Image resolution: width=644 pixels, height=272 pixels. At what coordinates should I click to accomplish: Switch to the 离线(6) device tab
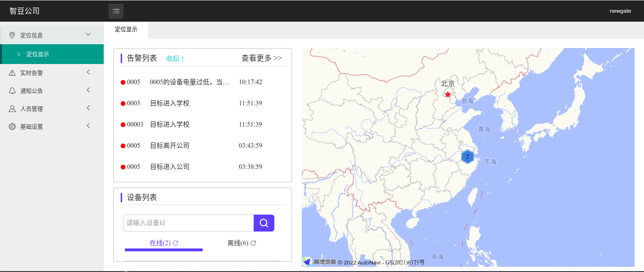(238, 243)
